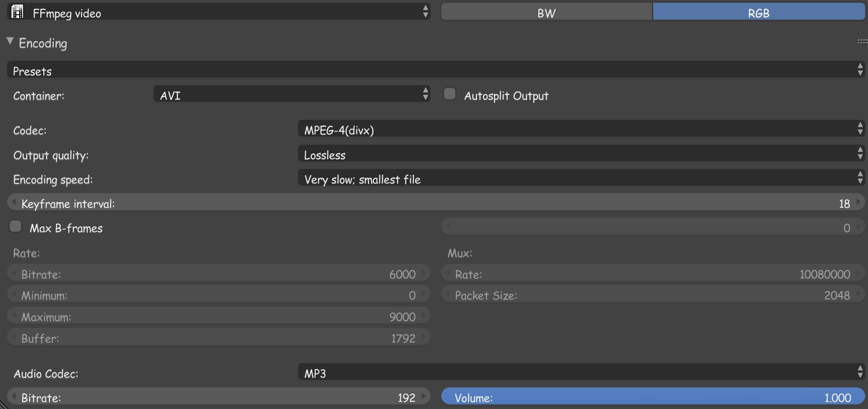
Task: Click the Mux Rate 10080000 field
Action: (x=653, y=273)
